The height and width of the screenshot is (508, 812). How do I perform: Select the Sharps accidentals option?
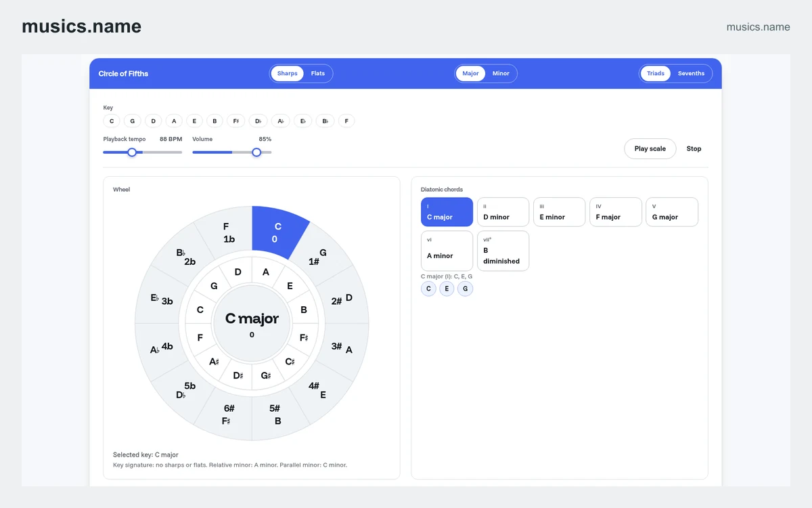pos(287,73)
